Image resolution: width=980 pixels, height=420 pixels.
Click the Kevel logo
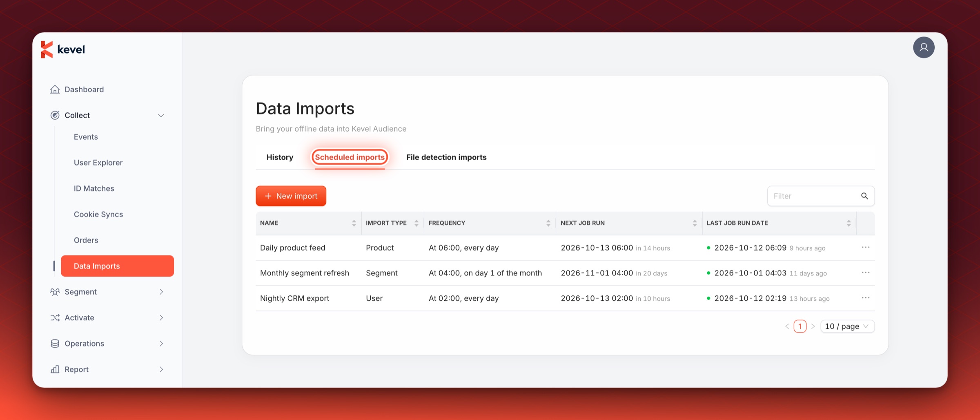pyautogui.click(x=63, y=49)
